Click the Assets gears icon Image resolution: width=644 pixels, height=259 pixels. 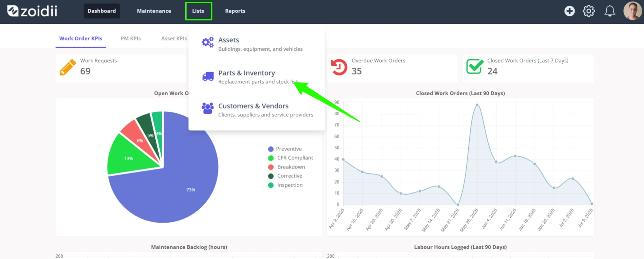coord(208,42)
